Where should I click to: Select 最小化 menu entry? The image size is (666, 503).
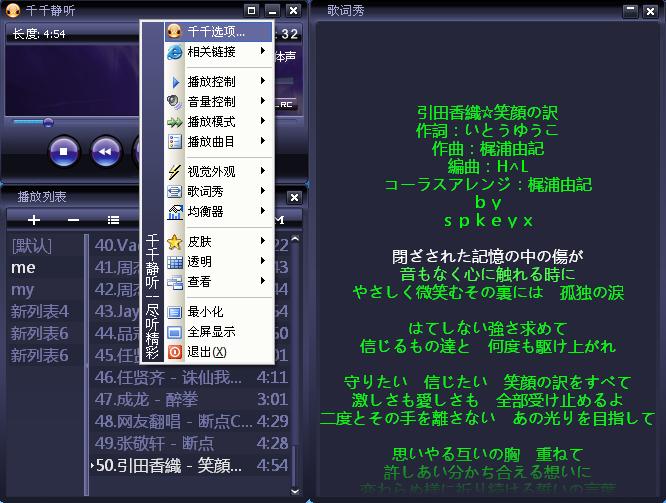218,312
